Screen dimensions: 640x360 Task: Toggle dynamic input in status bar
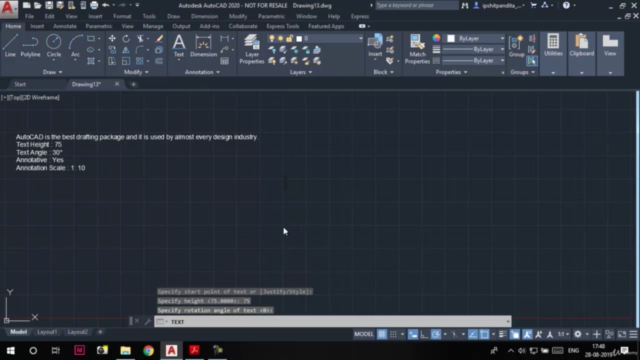click(413, 334)
